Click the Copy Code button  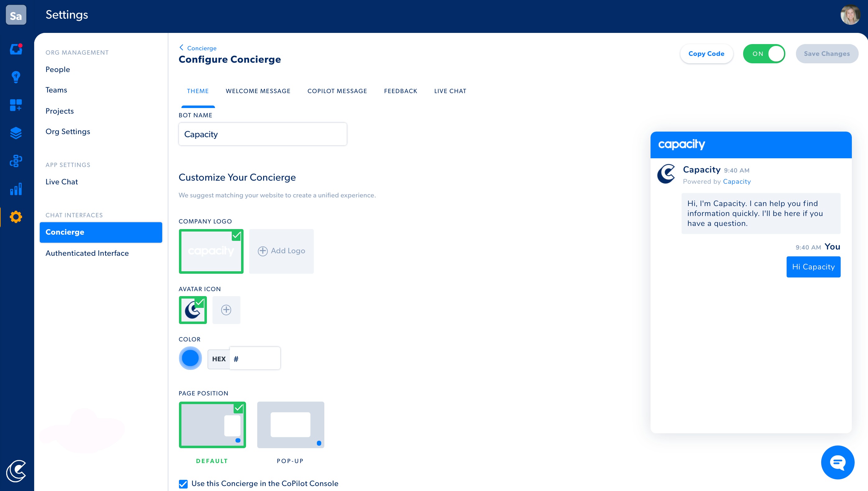click(x=706, y=54)
